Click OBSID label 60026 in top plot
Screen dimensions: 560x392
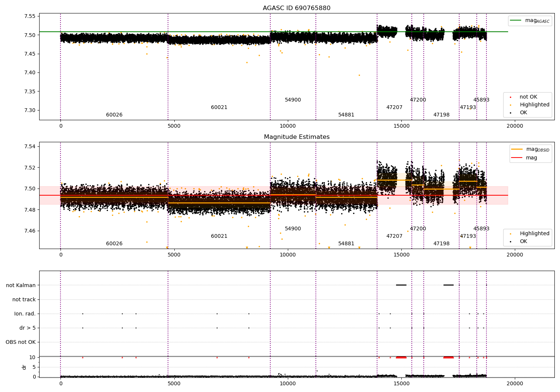[x=114, y=115]
